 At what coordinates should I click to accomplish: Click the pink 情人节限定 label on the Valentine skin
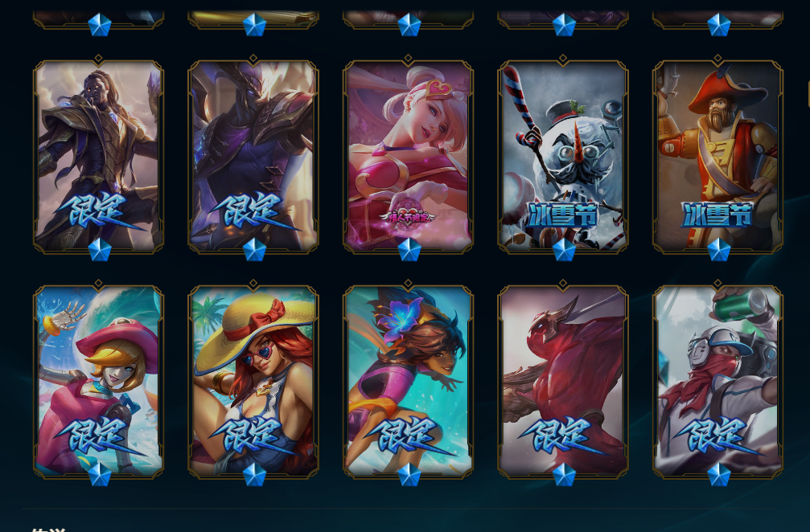pos(408,217)
